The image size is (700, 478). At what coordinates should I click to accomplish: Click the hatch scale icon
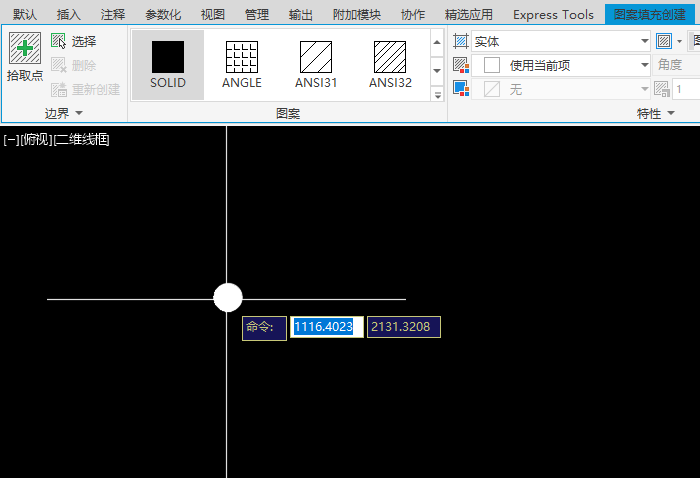(662, 89)
